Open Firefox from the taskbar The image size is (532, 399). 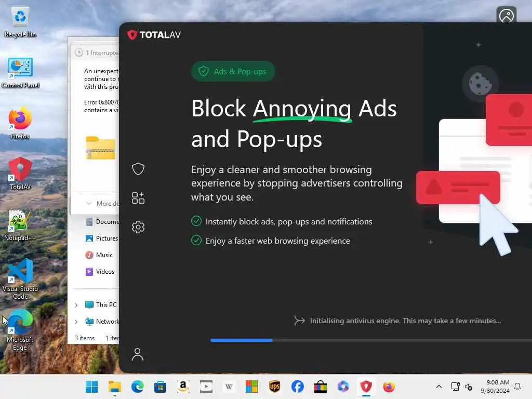click(x=389, y=387)
